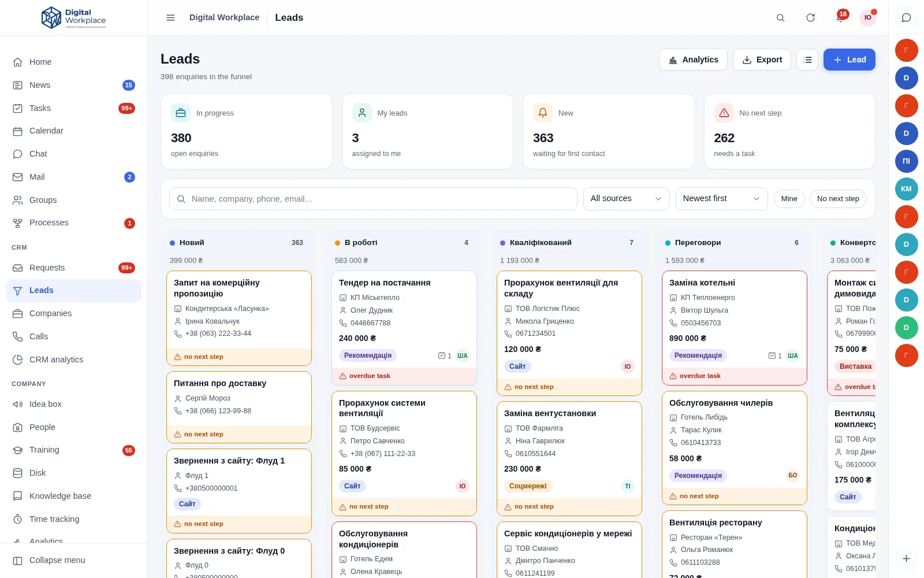Open the ПІ contact avatar

click(906, 161)
